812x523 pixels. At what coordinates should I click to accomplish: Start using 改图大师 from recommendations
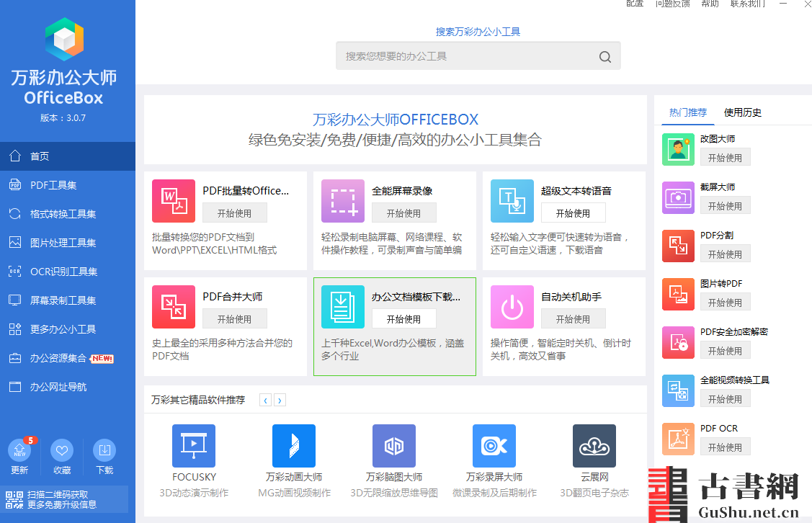coord(725,158)
